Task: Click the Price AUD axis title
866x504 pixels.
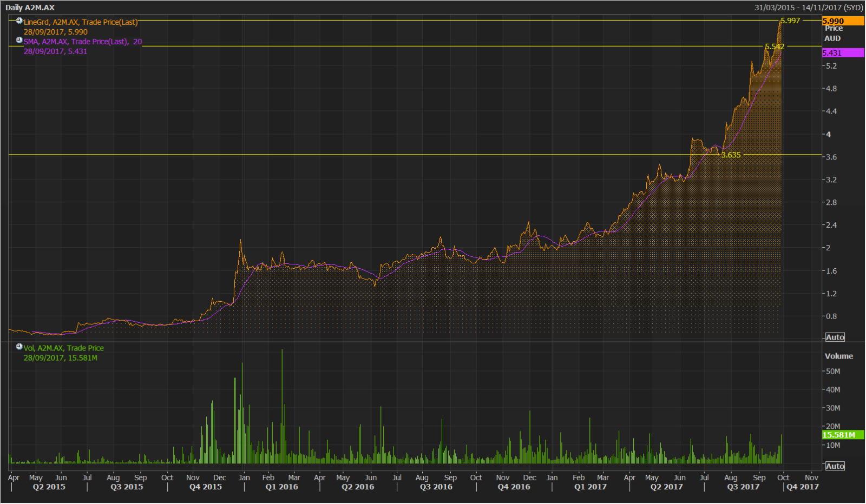Action: 833,33
